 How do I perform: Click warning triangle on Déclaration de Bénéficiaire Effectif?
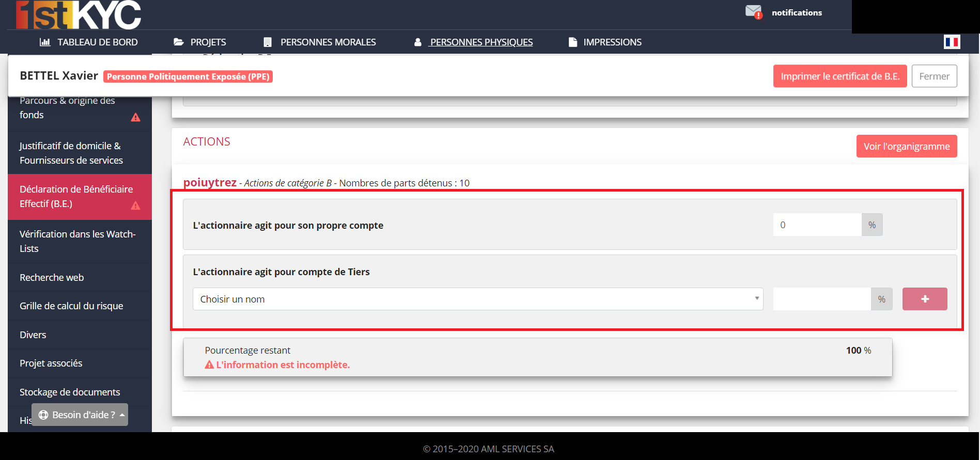pyautogui.click(x=136, y=205)
